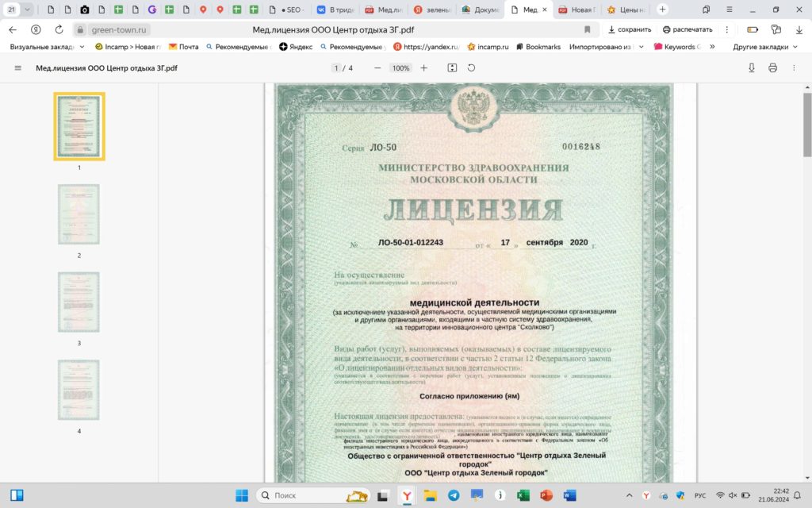
Task: Select page 3 thumbnail in sidebar
Action: (79, 302)
